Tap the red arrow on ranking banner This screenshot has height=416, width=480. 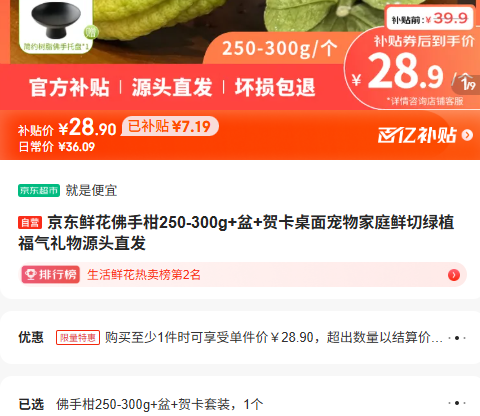[x=454, y=275]
